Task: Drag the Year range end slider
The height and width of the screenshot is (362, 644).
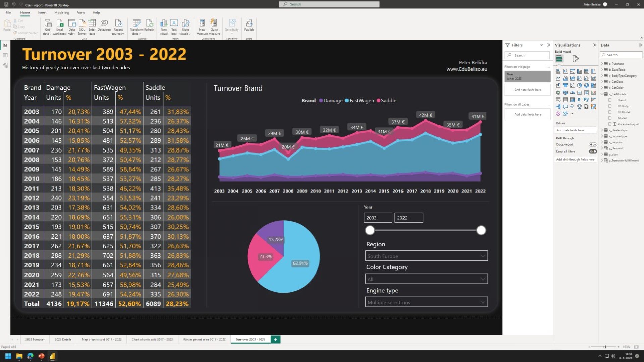Action: click(x=481, y=230)
